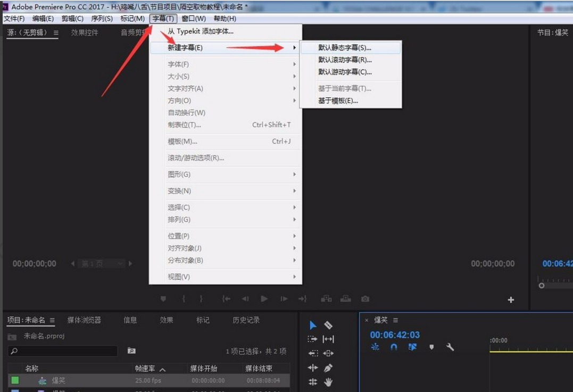The image size is (573, 392).
Task: Go to Out point in Source monitor
Action: point(302,299)
